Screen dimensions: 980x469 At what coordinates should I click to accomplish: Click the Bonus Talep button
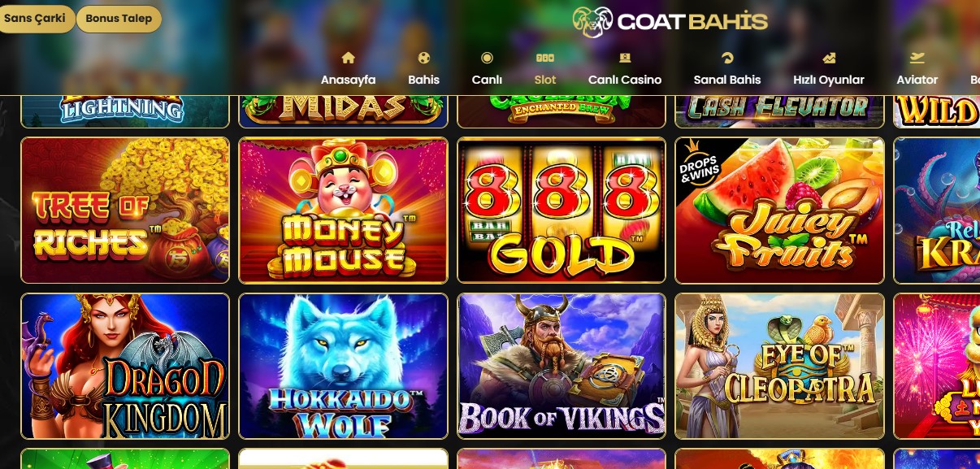pos(119,19)
